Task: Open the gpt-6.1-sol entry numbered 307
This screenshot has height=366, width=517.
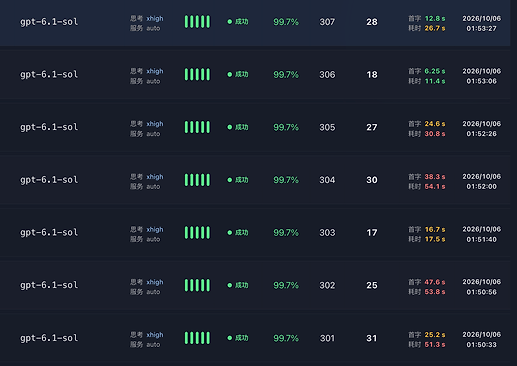Action: click(x=49, y=22)
